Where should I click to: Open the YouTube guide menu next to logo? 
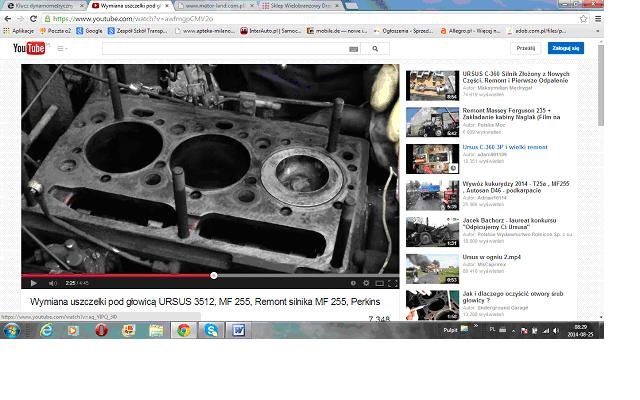(61, 48)
